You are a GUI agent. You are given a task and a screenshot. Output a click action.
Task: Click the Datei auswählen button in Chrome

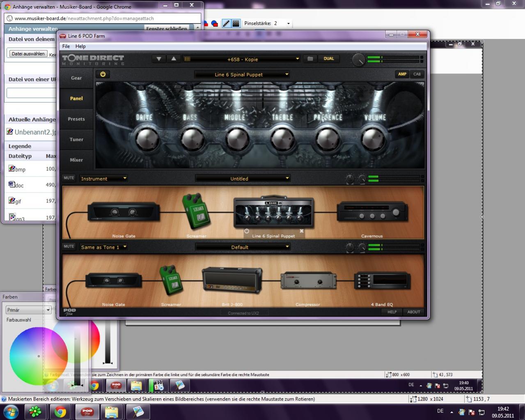tap(28, 54)
